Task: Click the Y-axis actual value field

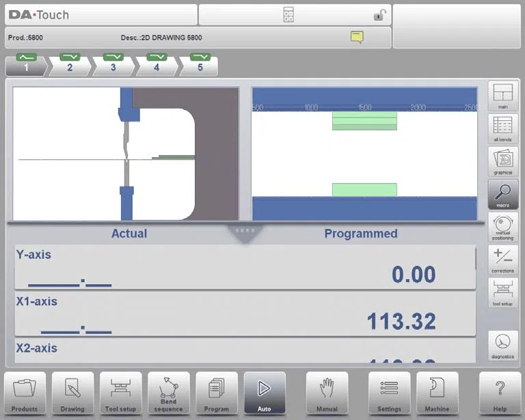Action: click(70, 283)
